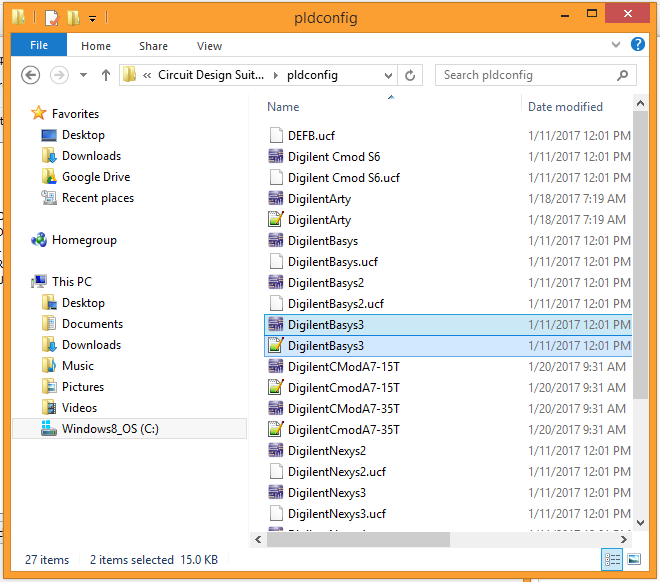Open Customize Quick Access Toolbar dropdown

click(x=92, y=19)
